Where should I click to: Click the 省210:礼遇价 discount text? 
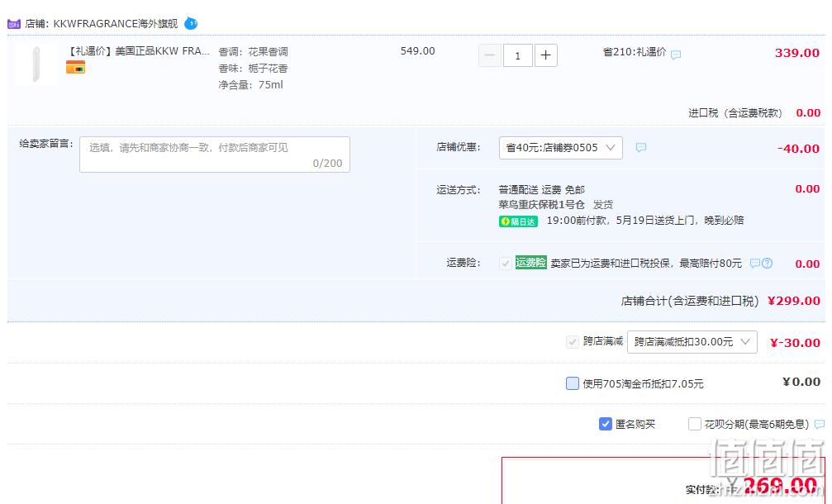[x=634, y=52]
